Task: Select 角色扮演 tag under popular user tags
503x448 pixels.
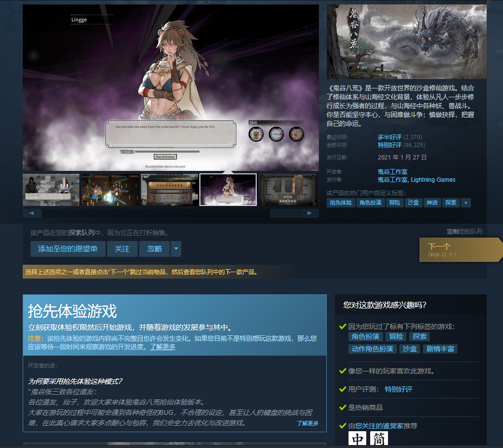Action: coord(370,203)
